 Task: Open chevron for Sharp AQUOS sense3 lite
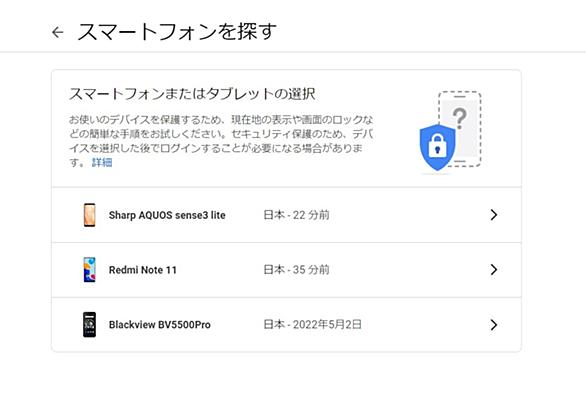click(494, 215)
